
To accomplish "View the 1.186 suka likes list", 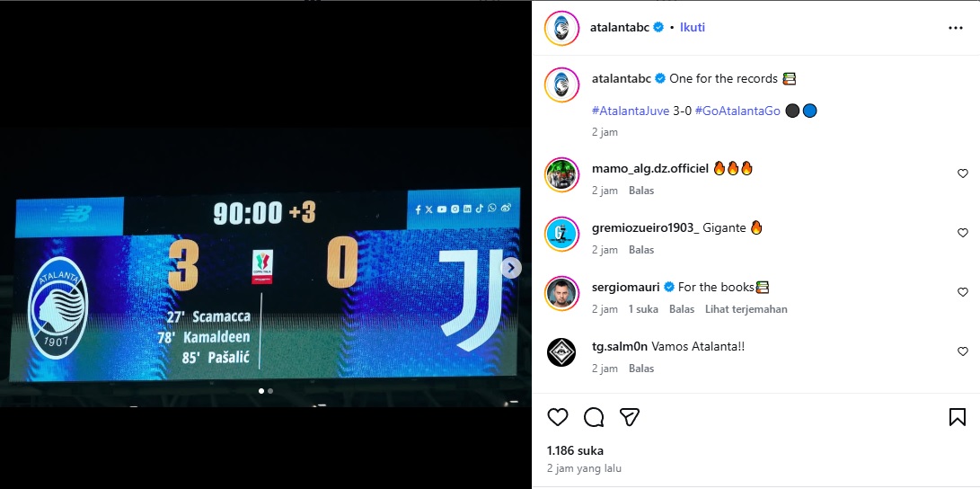I will tap(575, 450).
